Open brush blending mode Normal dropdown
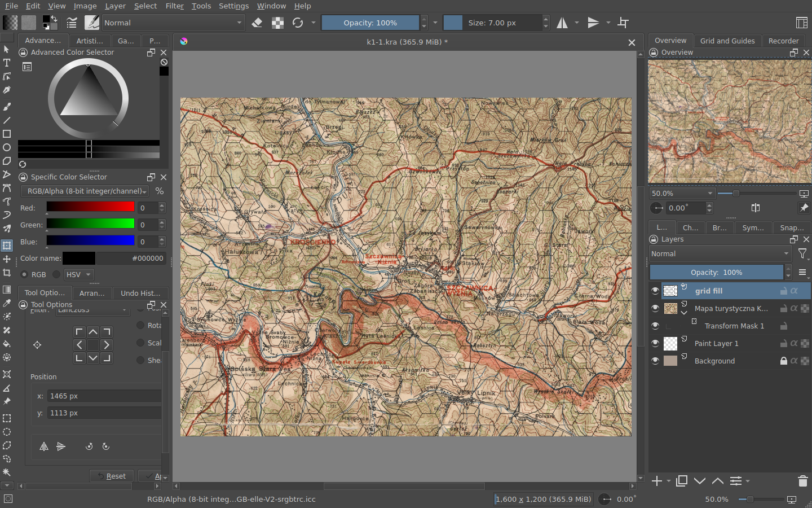 [x=173, y=23]
